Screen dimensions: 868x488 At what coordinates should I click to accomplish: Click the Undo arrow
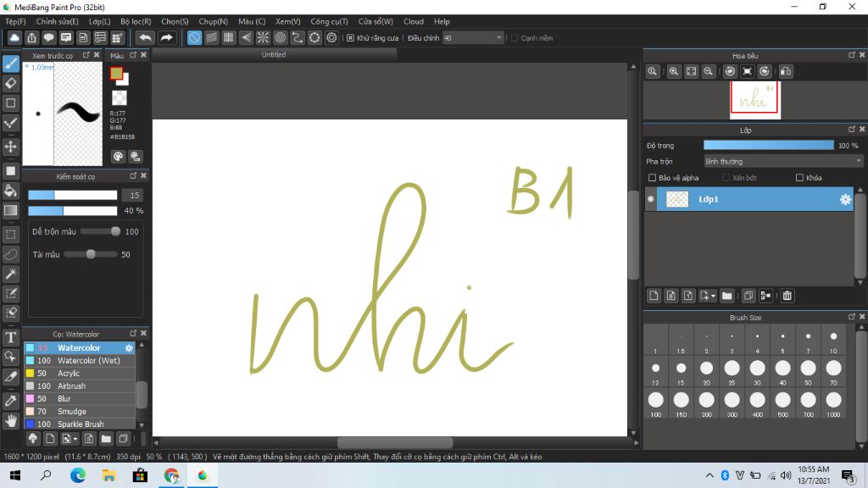pyautogui.click(x=145, y=37)
